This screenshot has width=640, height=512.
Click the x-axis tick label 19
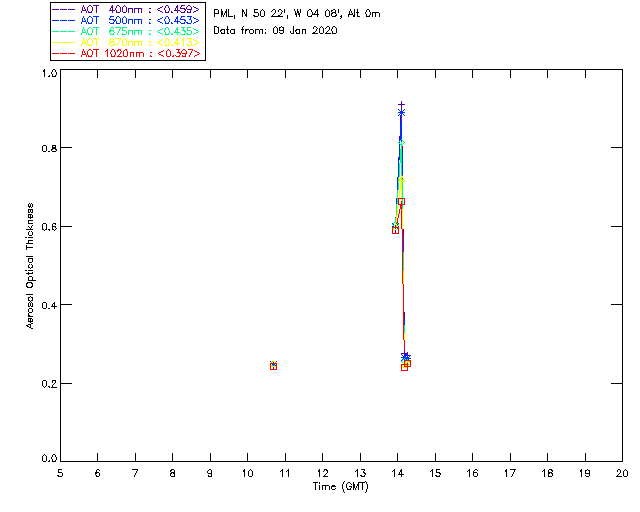pyautogui.click(x=585, y=473)
